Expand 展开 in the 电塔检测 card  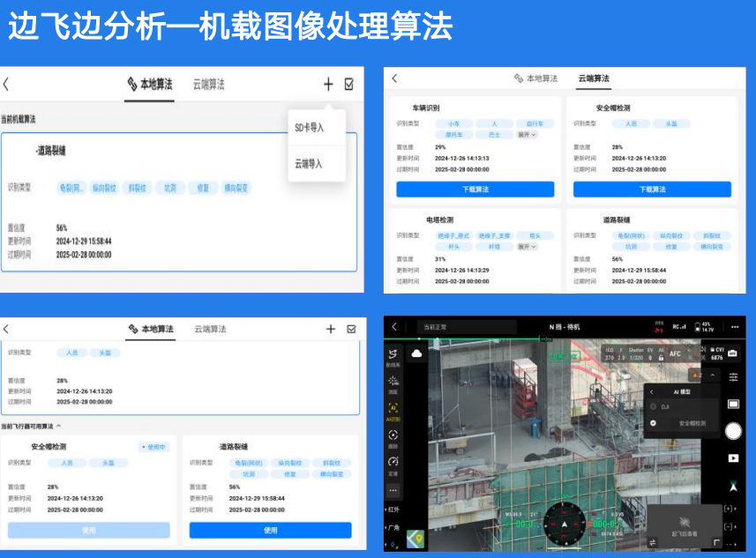tap(527, 247)
